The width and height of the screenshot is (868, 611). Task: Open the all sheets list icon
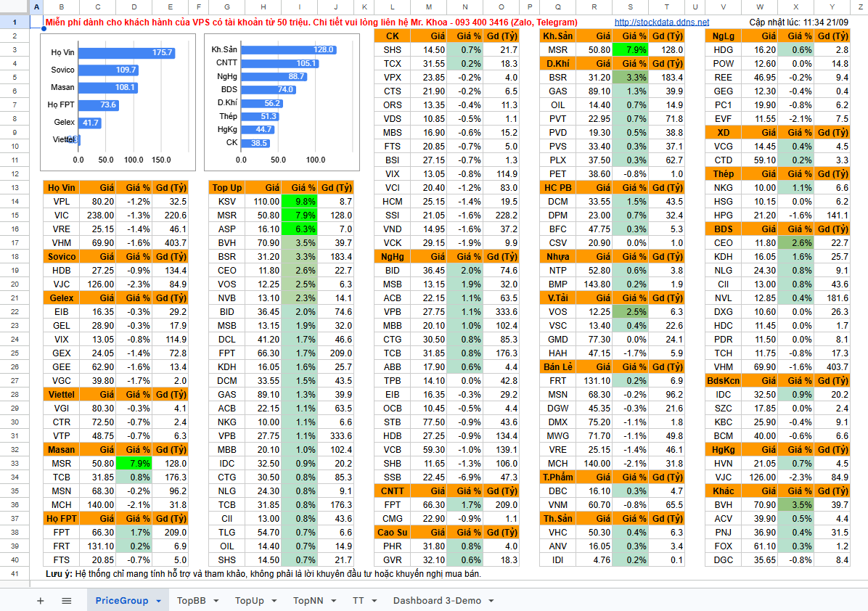point(67,601)
